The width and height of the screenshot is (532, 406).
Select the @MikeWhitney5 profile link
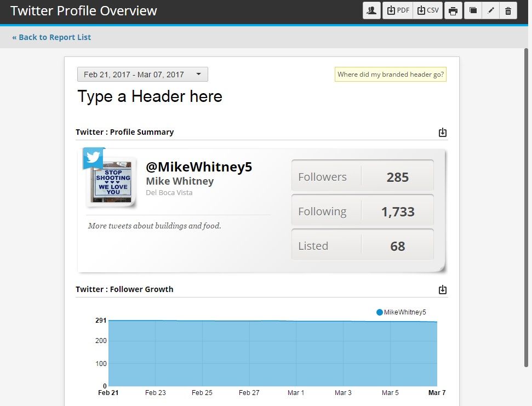click(x=199, y=167)
